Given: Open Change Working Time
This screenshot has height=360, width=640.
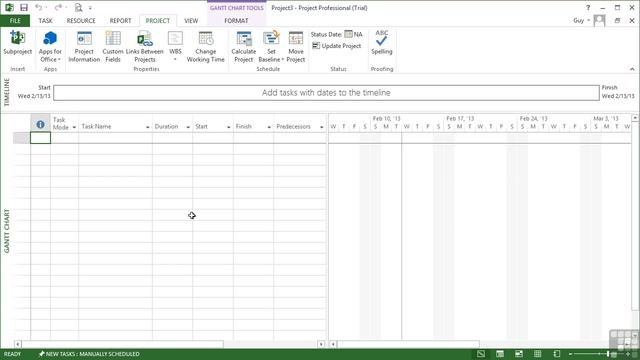Looking at the screenshot, I should [206, 47].
